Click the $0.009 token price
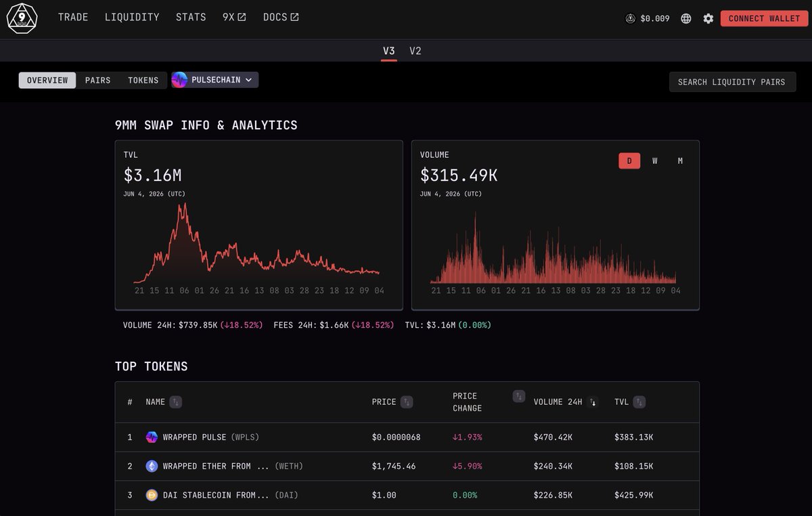The image size is (812, 516). point(654,18)
